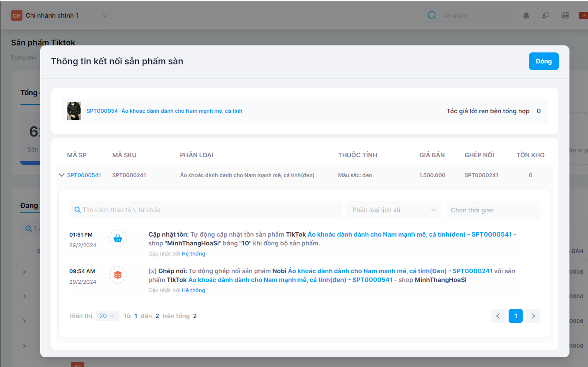Screen dimensions: 588x367
Task: Open the Hiển thị 20 page size dropdown
Action: (x=107, y=316)
